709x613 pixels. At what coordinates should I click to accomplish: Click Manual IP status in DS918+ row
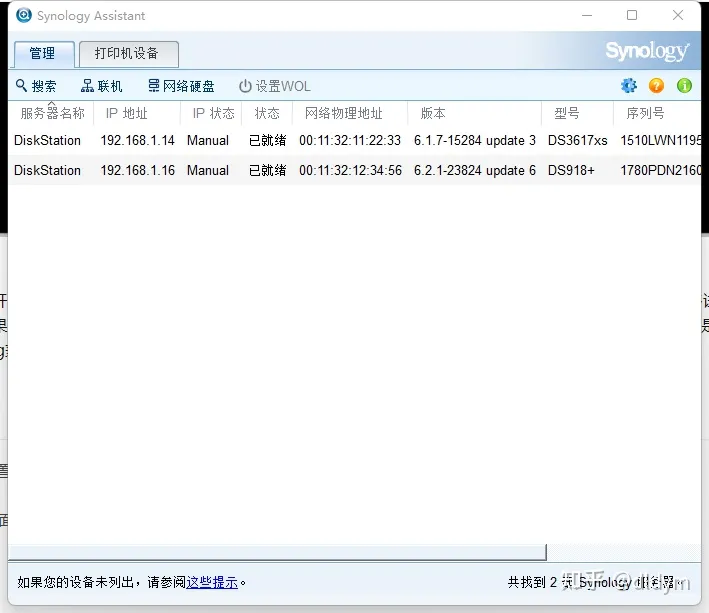pyautogui.click(x=208, y=170)
